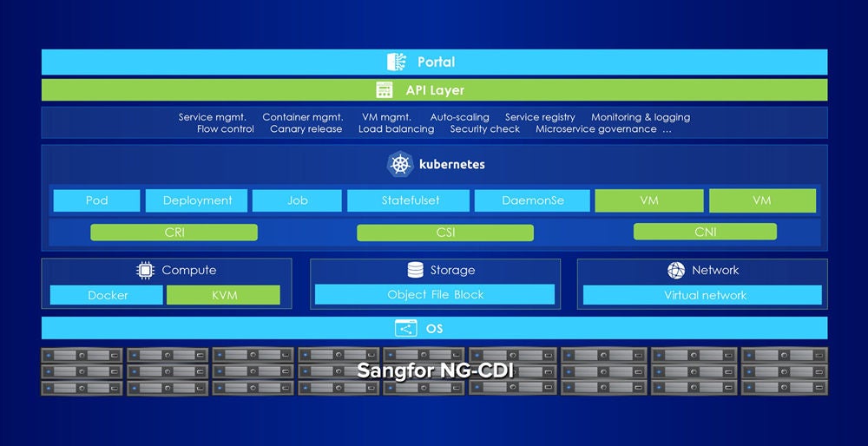Click the "Load balancing" text
This screenshot has height=446, width=868.
(397, 129)
